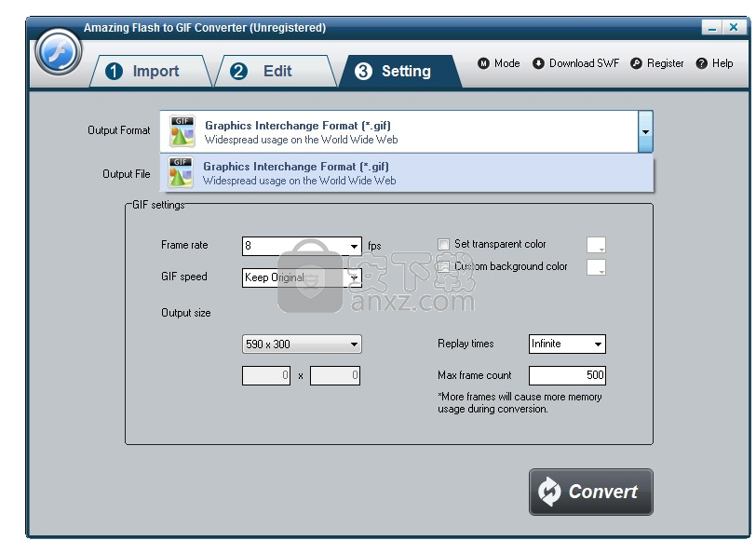Click the More frames memory usage note

(x=520, y=402)
